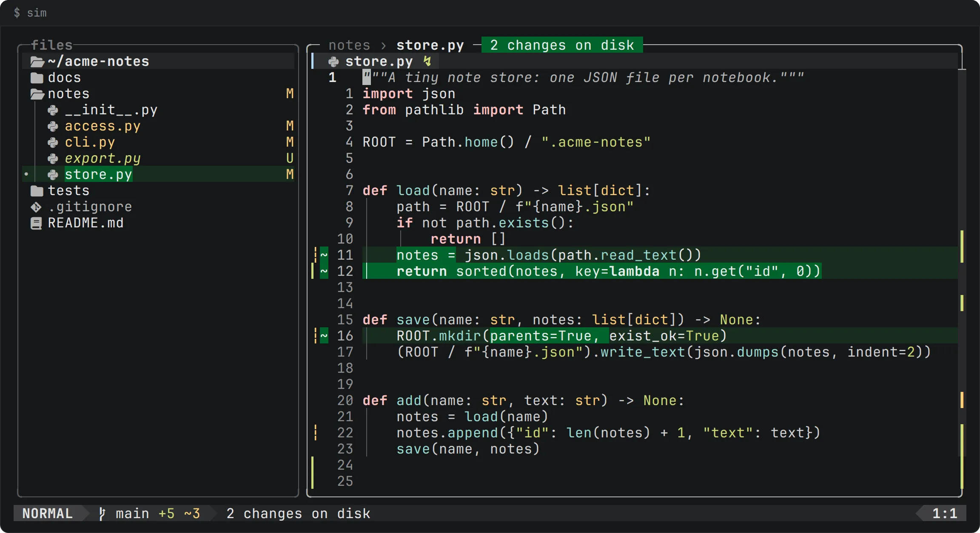Image resolution: width=980 pixels, height=533 pixels.
Task: Click the Python icon beside __init__.py
Action: (53, 111)
